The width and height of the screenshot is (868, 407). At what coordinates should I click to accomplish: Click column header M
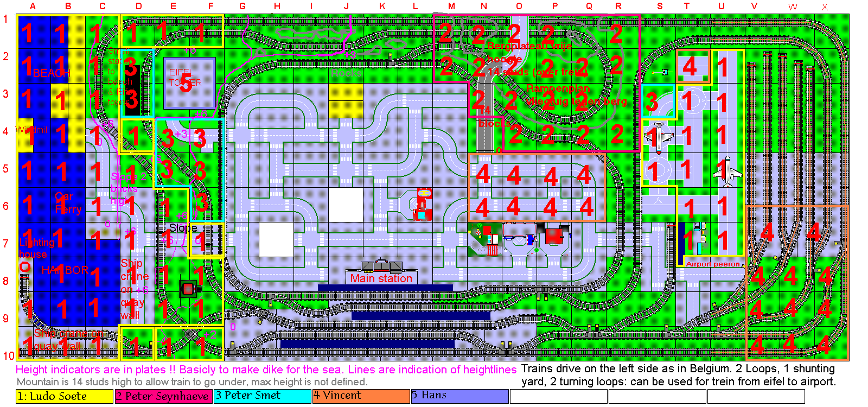[x=451, y=7]
